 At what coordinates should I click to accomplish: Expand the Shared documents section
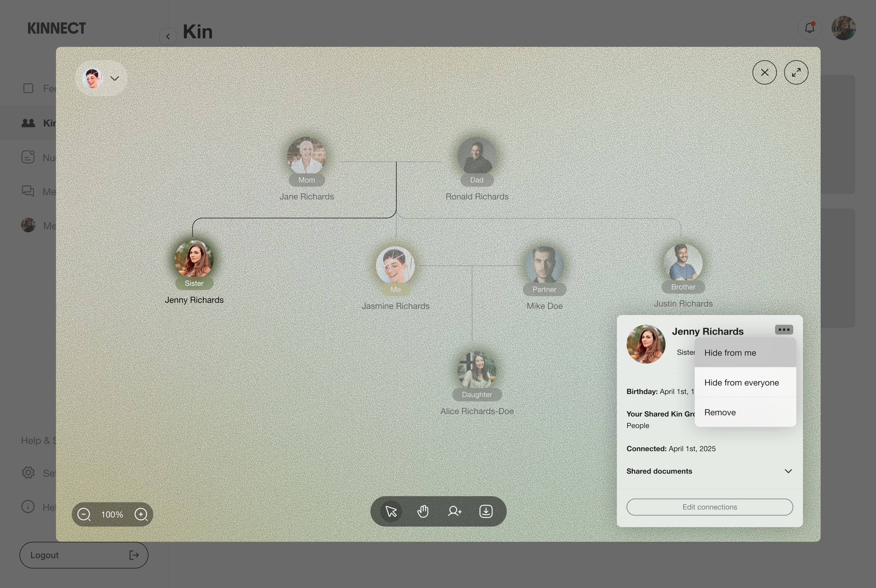788,471
